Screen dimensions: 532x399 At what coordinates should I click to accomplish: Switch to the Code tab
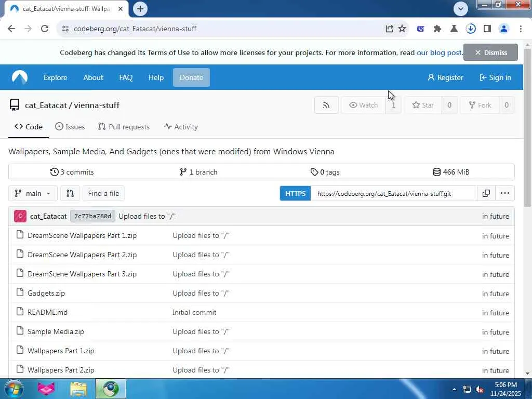[x=29, y=127]
